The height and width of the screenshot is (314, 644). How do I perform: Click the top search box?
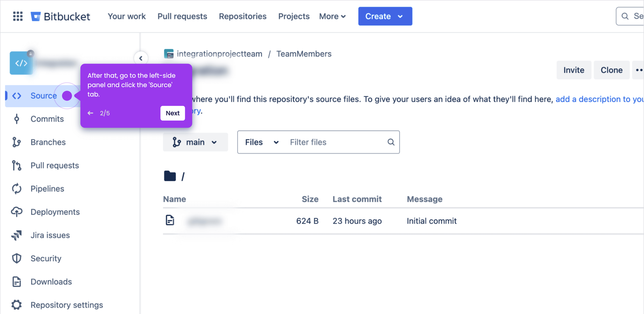[x=630, y=16]
